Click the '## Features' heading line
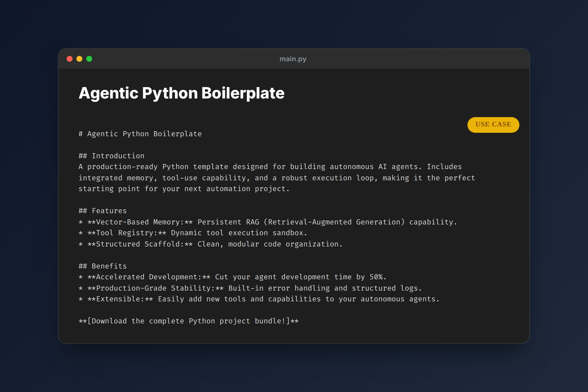The height and width of the screenshot is (392, 588). [103, 211]
